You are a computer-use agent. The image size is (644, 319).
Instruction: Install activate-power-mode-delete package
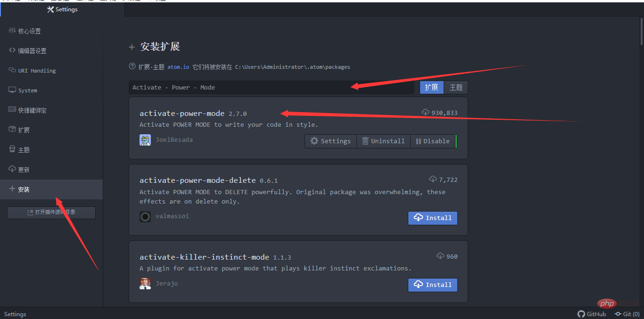pos(433,218)
